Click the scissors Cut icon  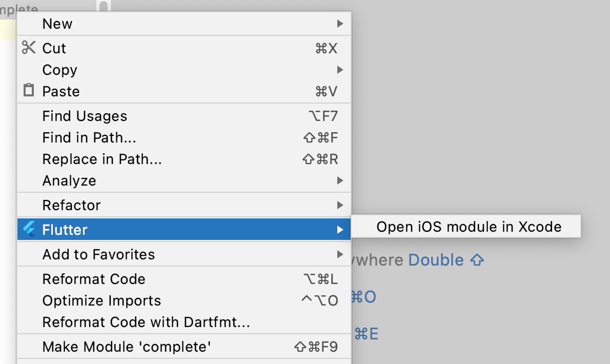click(x=29, y=48)
